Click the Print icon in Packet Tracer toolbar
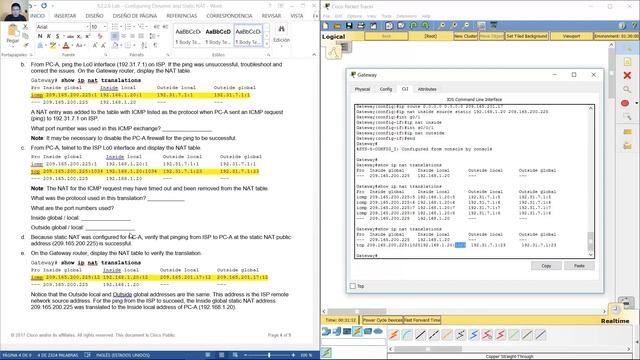640x360 pixels. pos(361,26)
